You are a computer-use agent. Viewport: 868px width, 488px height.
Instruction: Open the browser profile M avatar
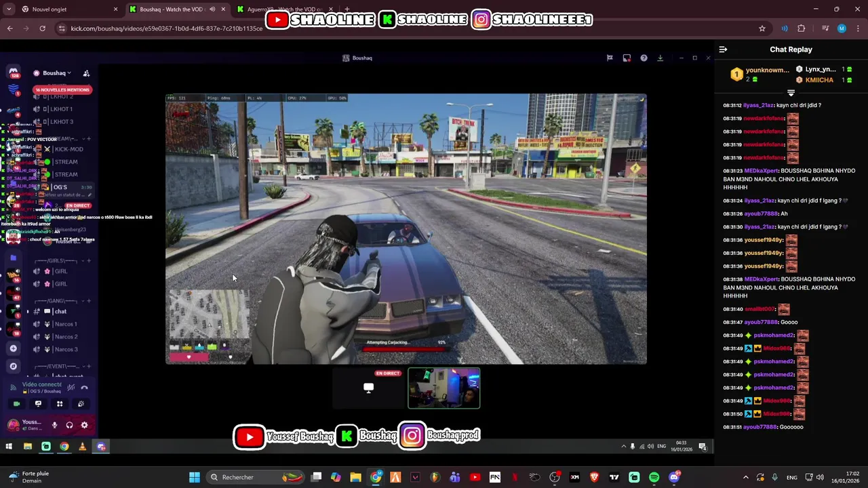pos(842,28)
